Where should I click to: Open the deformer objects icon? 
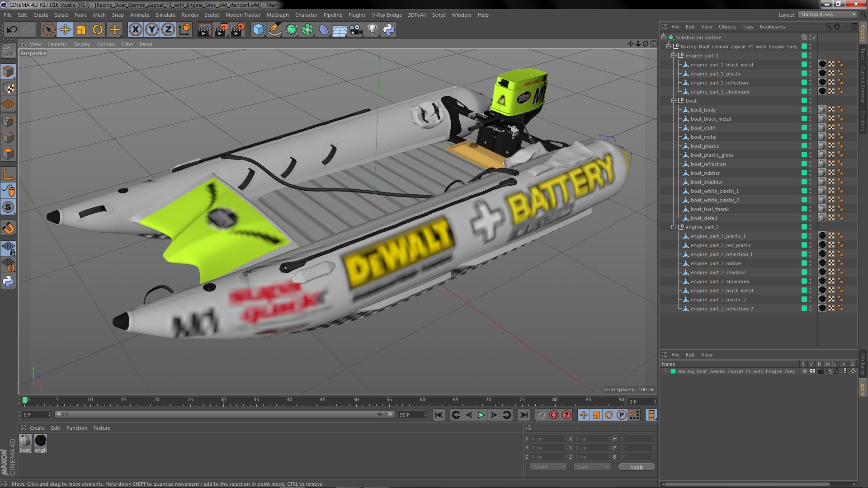tap(324, 30)
